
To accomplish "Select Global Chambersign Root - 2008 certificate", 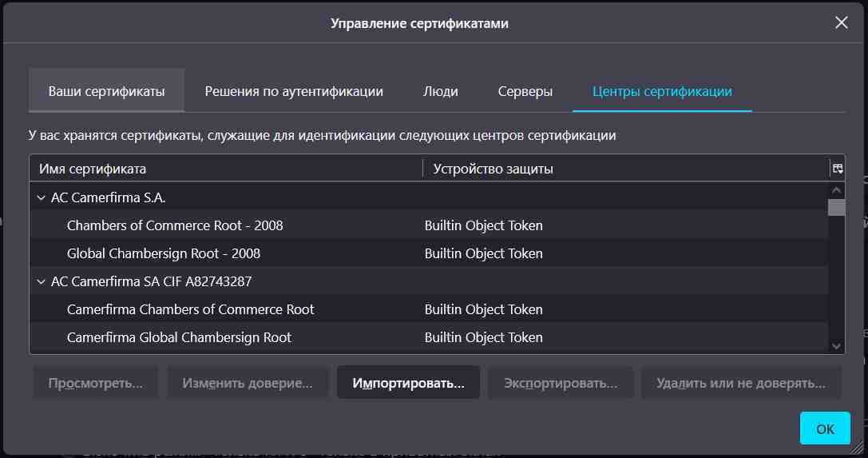I will [429, 253].
